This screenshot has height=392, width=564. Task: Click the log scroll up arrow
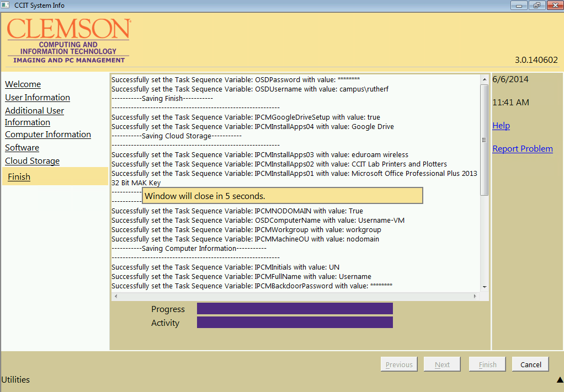tap(485, 79)
